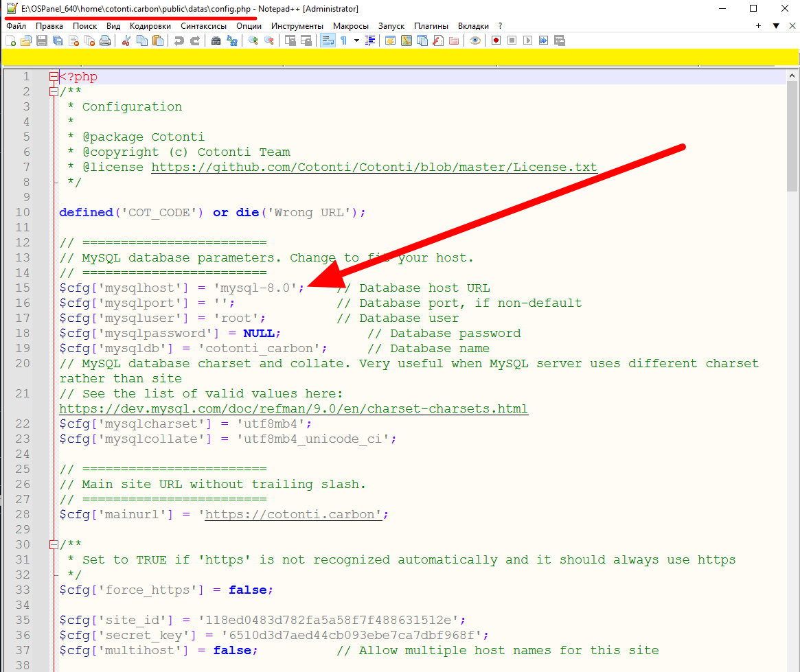800x672 pixels.
Task: Cut the selection with the scissors icon
Action: click(126, 40)
